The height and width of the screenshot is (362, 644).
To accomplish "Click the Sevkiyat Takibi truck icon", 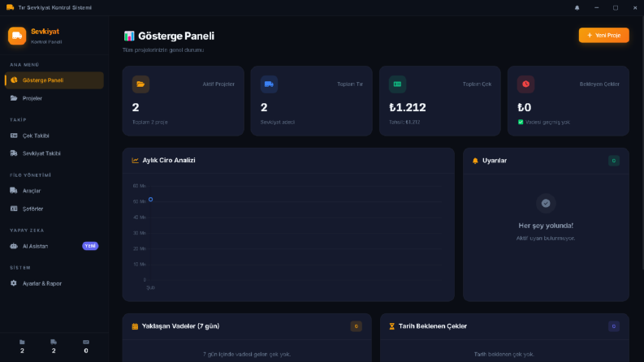I will coord(14,153).
